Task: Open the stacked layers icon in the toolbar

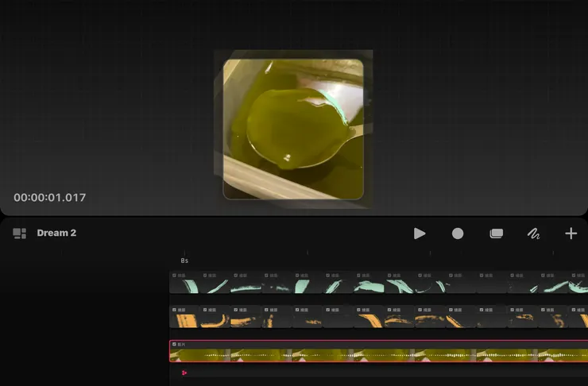Action: tap(496, 234)
